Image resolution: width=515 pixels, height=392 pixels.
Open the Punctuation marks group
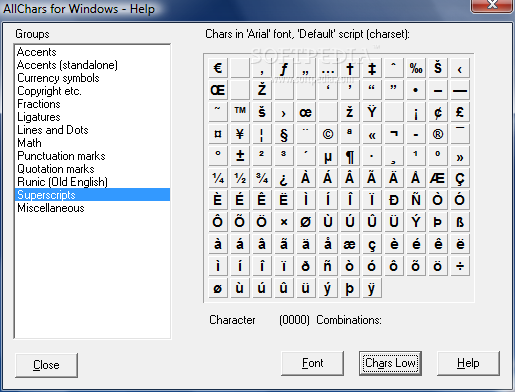point(92,156)
